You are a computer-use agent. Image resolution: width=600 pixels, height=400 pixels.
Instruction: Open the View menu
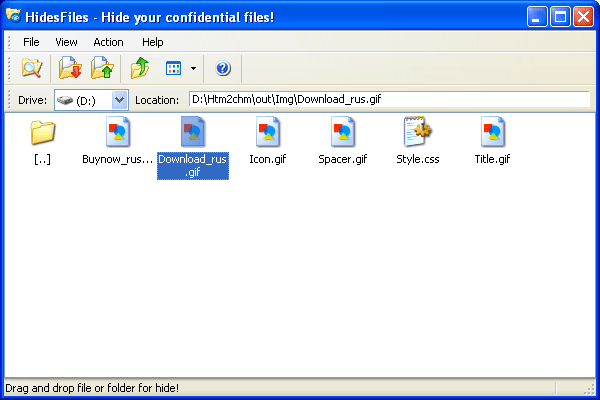(x=66, y=42)
